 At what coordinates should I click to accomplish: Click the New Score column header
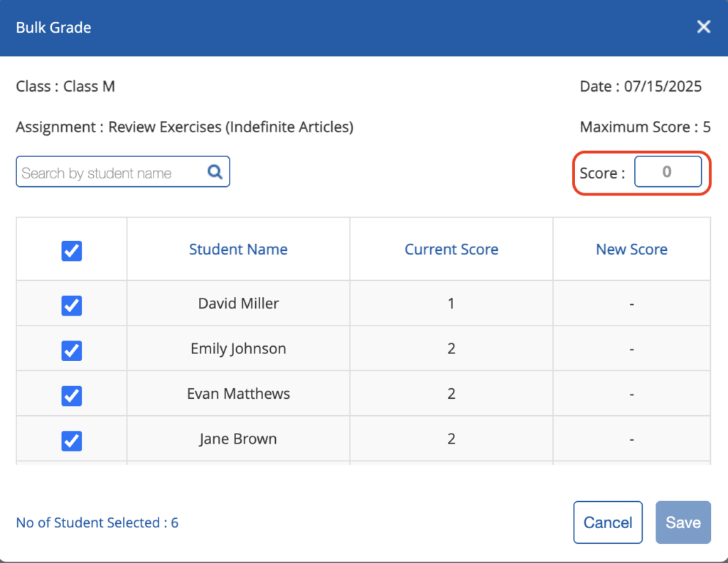(x=631, y=250)
